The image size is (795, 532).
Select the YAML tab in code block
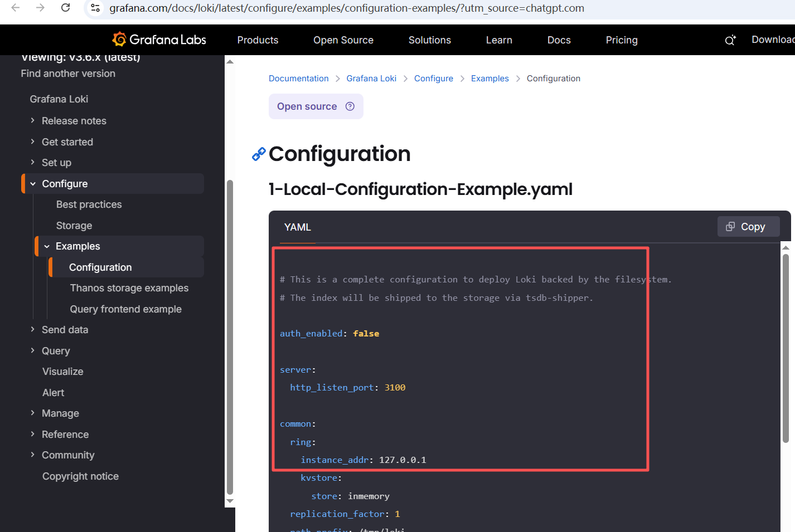[298, 227]
